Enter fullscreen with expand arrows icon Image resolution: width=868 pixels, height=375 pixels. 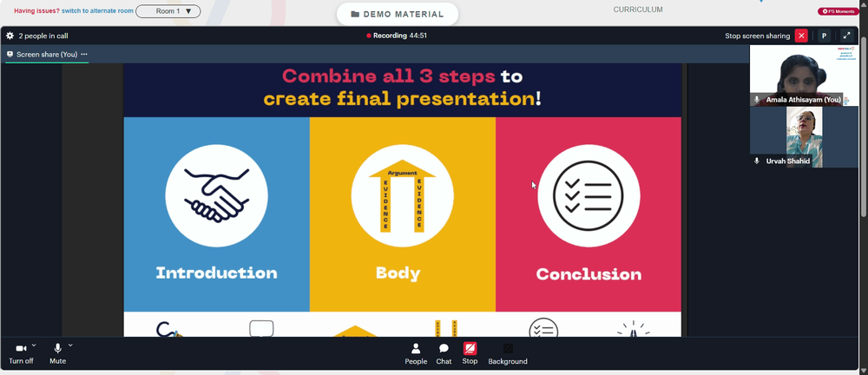point(846,36)
